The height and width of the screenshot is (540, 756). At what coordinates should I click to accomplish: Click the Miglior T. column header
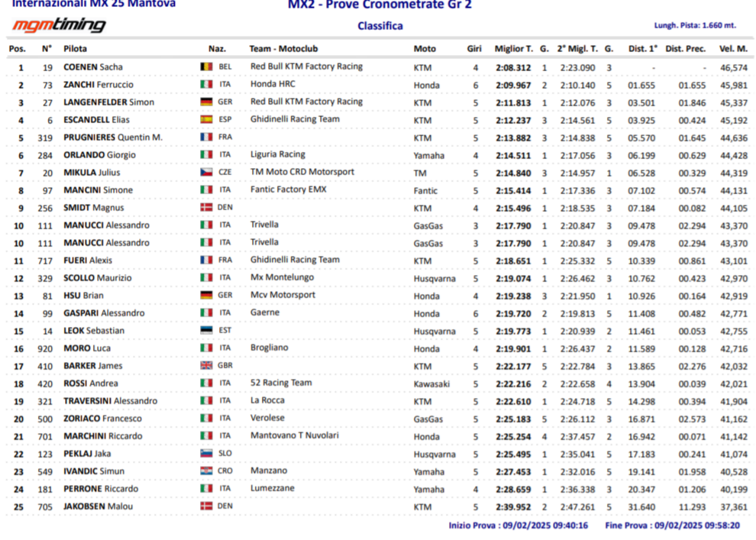(513, 49)
